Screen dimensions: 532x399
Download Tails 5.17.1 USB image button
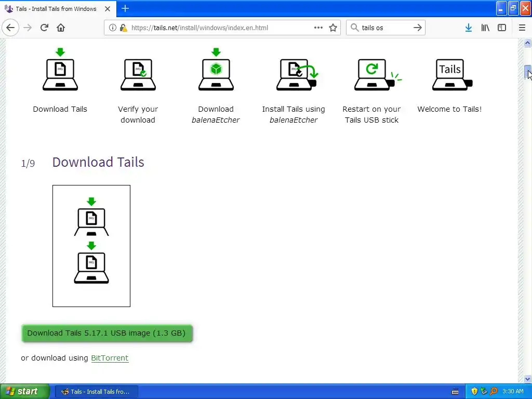pyautogui.click(x=107, y=333)
